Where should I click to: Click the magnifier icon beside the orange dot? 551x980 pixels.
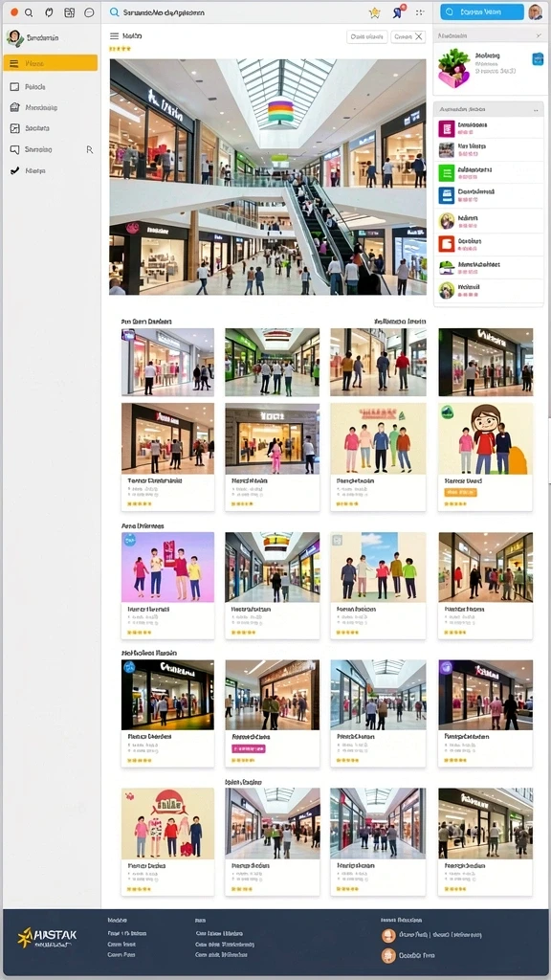29,12
